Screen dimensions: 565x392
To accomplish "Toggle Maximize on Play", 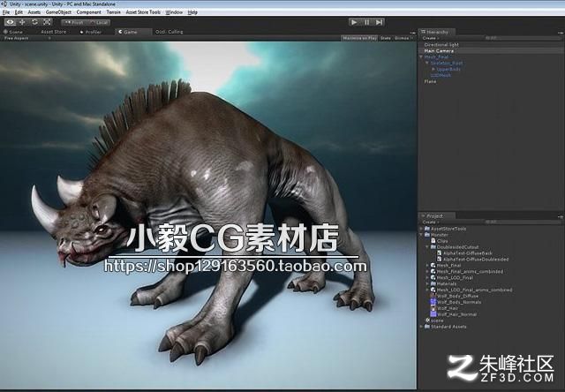I will (x=359, y=38).
